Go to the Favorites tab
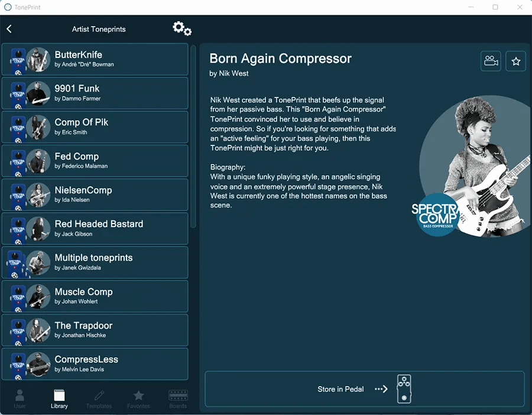This screenshot has height=415, width=532. tap(138, 399)
